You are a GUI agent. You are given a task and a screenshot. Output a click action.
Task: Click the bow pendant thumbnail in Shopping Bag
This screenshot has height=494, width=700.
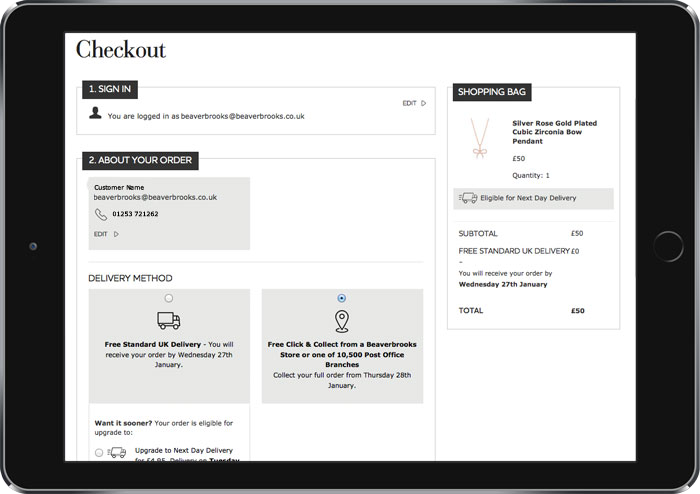coord(480,138)
